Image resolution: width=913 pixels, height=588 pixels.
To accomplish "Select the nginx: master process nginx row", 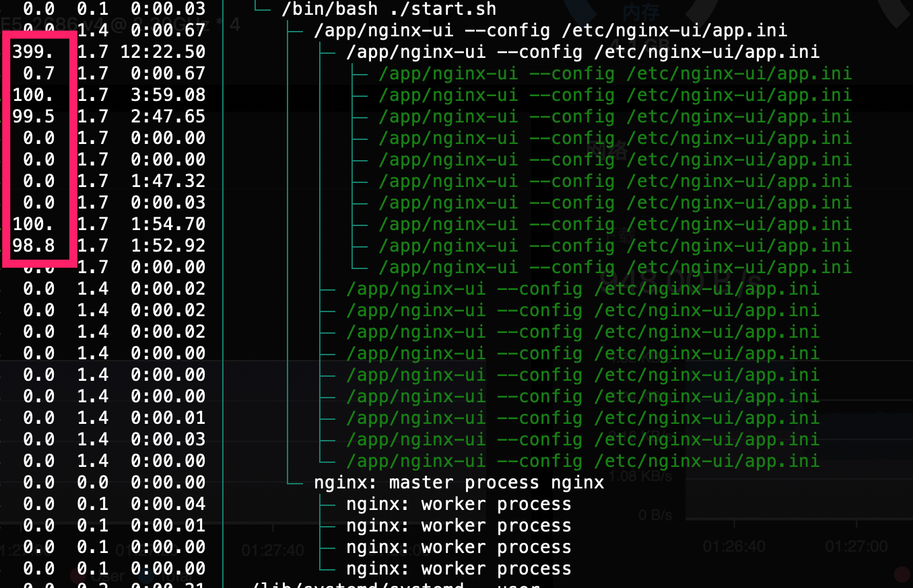I will (459, 482).
